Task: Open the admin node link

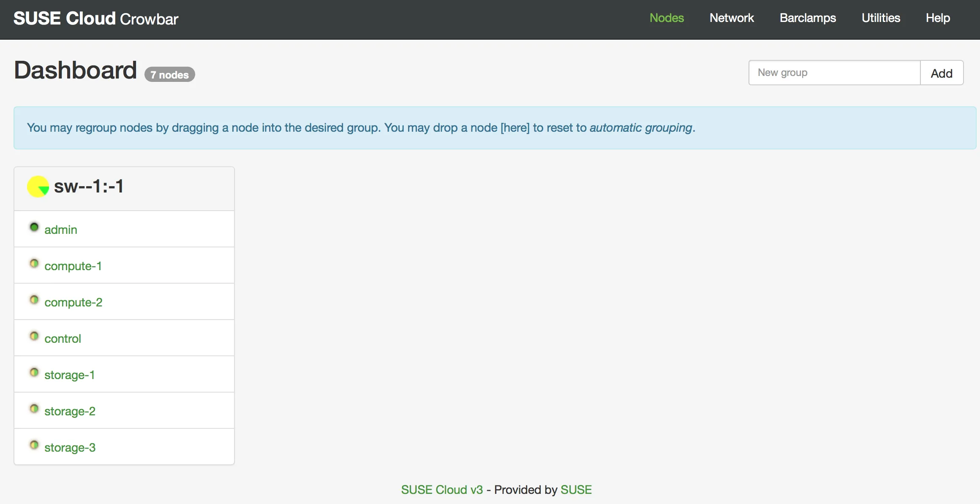Action: tap(61, 230)
